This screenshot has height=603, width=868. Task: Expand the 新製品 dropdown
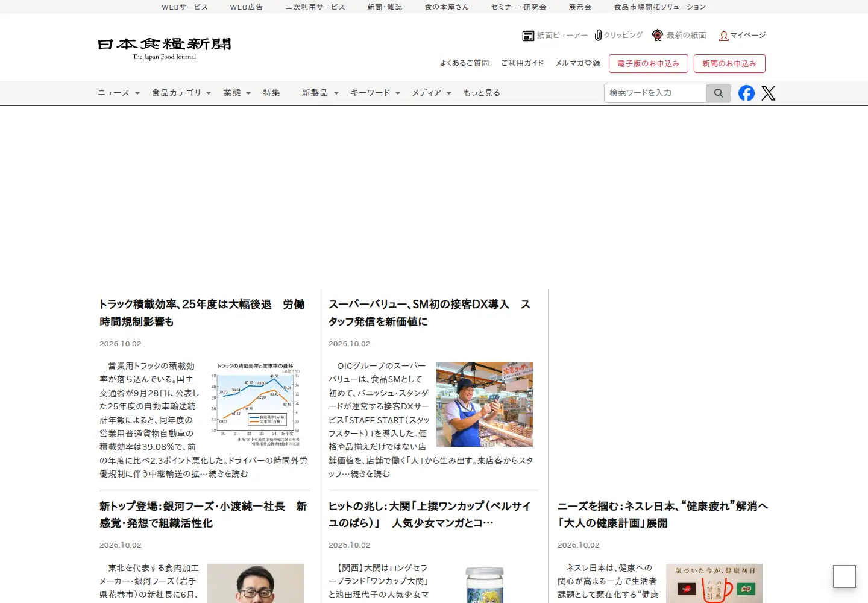(x=320, y=93)
